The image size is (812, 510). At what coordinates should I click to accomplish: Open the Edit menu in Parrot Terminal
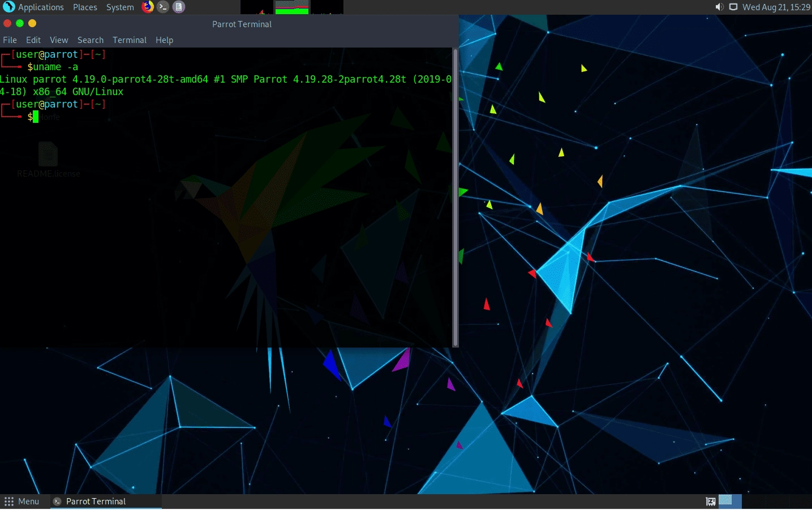click(x=33, y=40)
